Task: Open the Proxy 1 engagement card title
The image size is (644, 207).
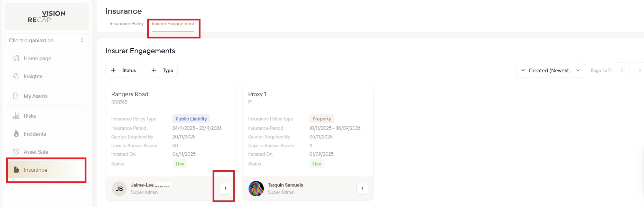Action: [x=257, y=94]
